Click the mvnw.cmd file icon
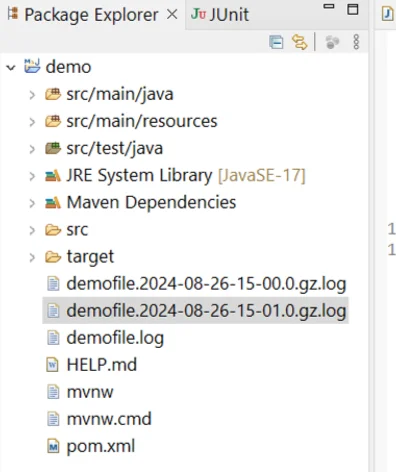Image resolution: width=396 pixels, height=472 pixels. [53, 419]
